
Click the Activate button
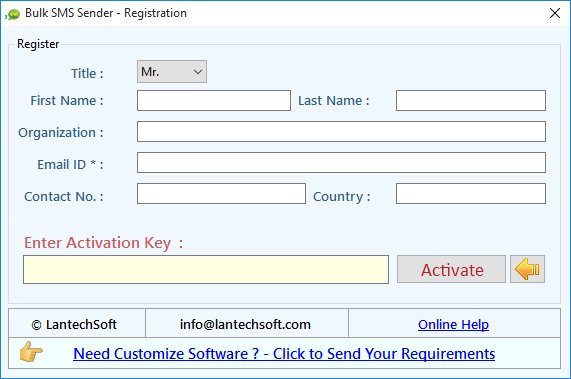click(451, 269)
